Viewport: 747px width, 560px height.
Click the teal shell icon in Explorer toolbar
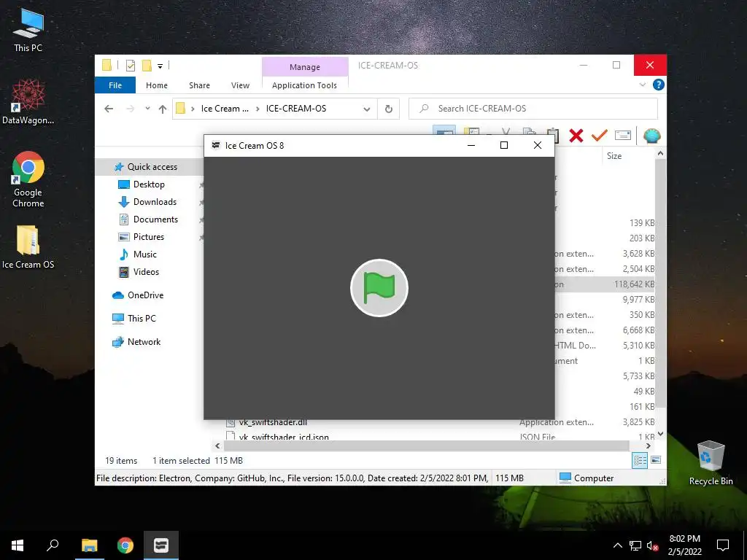point(651,136)
